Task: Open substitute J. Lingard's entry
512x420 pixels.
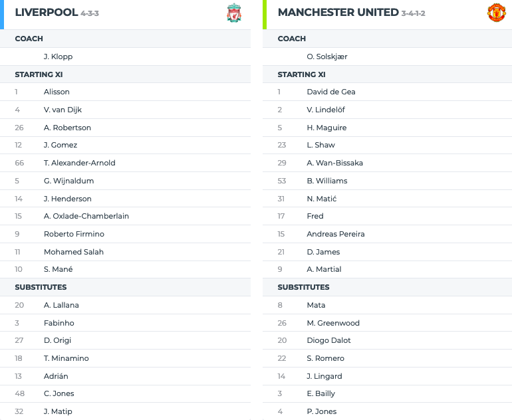Action: pyautogui.click(x=387, y=376)
